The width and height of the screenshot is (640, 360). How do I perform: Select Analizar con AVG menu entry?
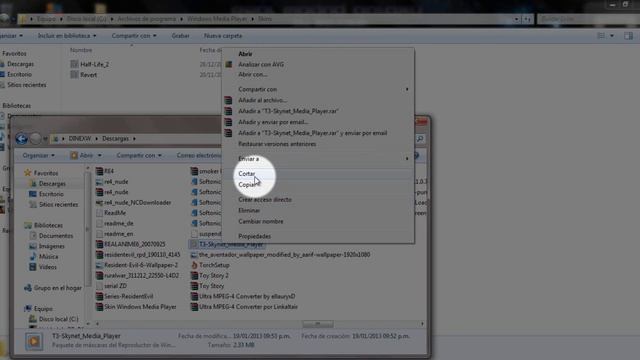[261, 64]
